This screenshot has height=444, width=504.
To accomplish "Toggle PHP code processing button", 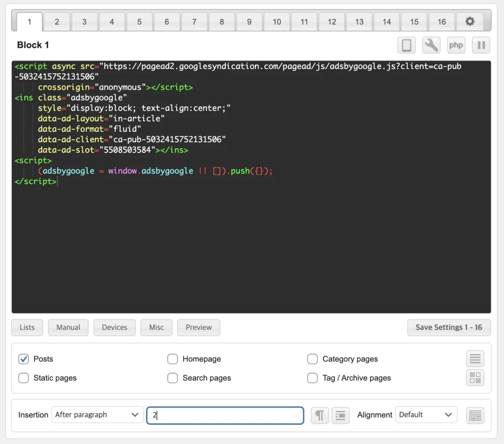I will coord(456,45).
